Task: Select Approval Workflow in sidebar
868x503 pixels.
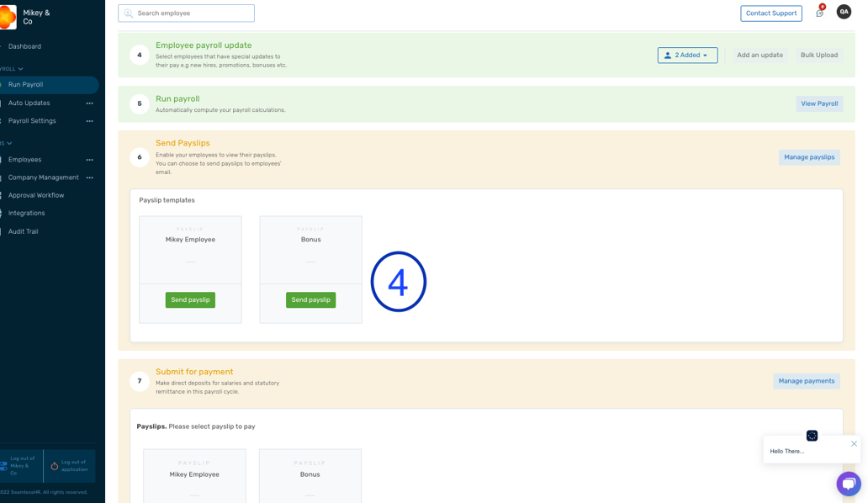Action: point(35,195)
